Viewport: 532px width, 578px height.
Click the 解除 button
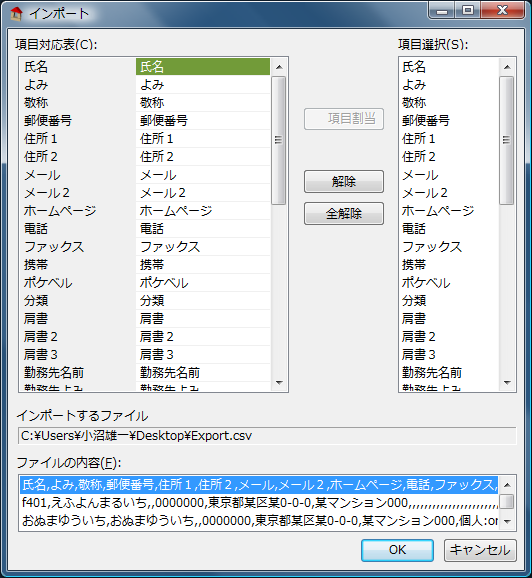[344, 181]
